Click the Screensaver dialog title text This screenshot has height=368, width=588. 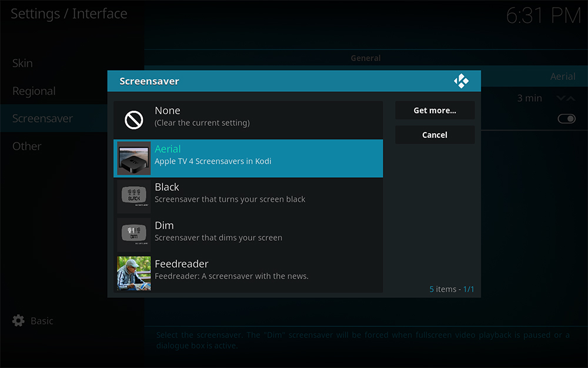click(x=149, y=81)
